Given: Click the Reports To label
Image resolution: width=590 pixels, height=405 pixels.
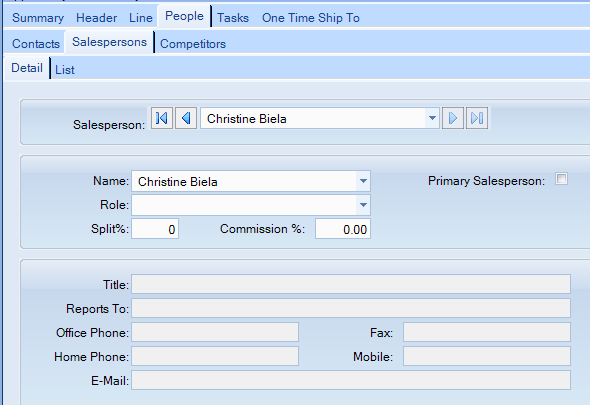Looking at the screenshot, I should [x=97, y=309].
